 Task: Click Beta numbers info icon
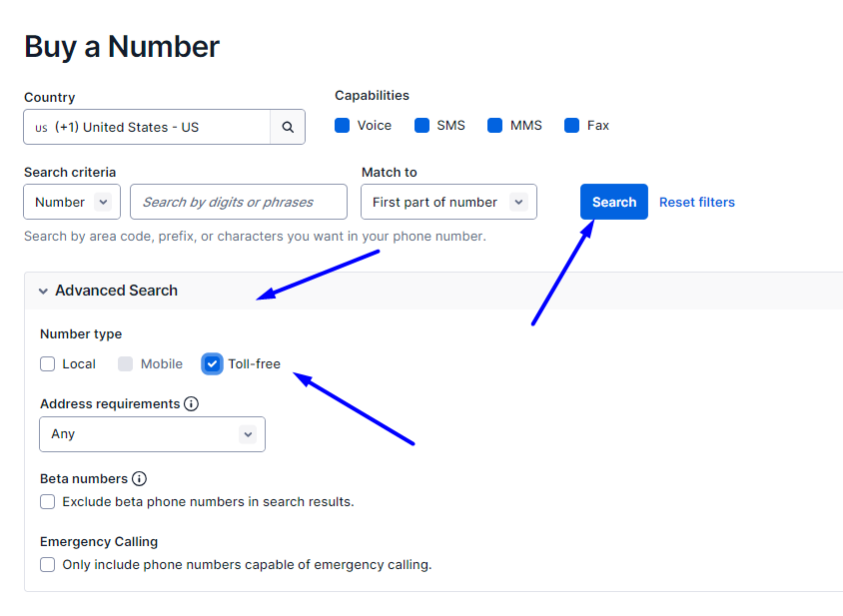pos(139,479)
